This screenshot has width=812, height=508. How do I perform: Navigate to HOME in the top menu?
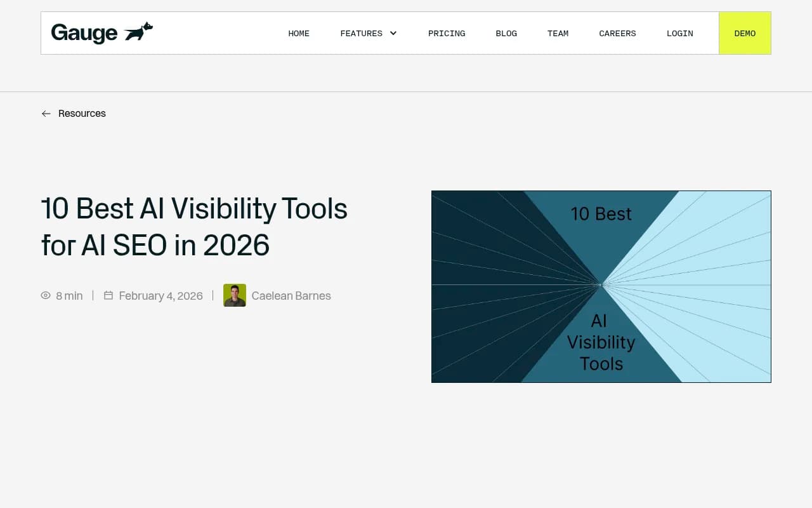299,33
